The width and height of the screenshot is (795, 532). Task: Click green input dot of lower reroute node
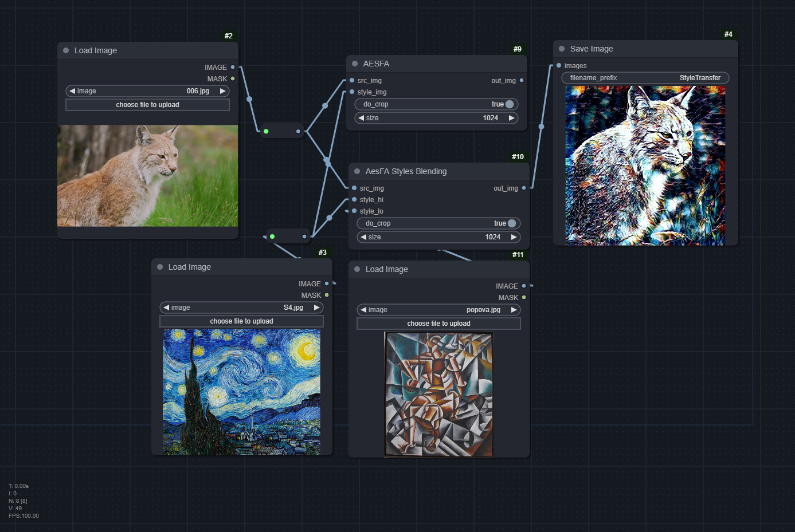pyautogui.click(x=272, y=237)
